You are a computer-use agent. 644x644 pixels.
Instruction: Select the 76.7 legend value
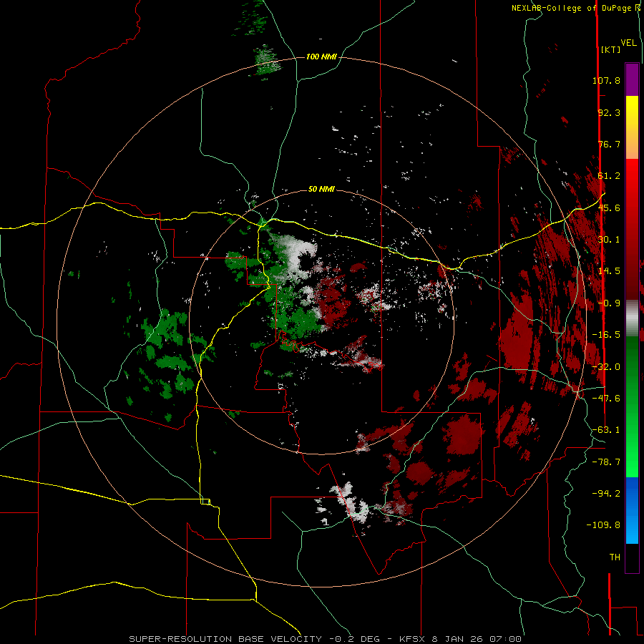point(609,144)
